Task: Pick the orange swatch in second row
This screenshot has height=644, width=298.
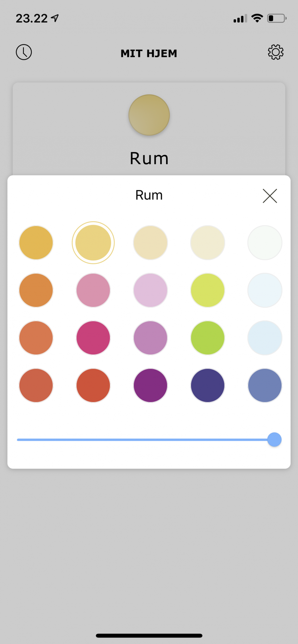Action: (x=36, y=290)
